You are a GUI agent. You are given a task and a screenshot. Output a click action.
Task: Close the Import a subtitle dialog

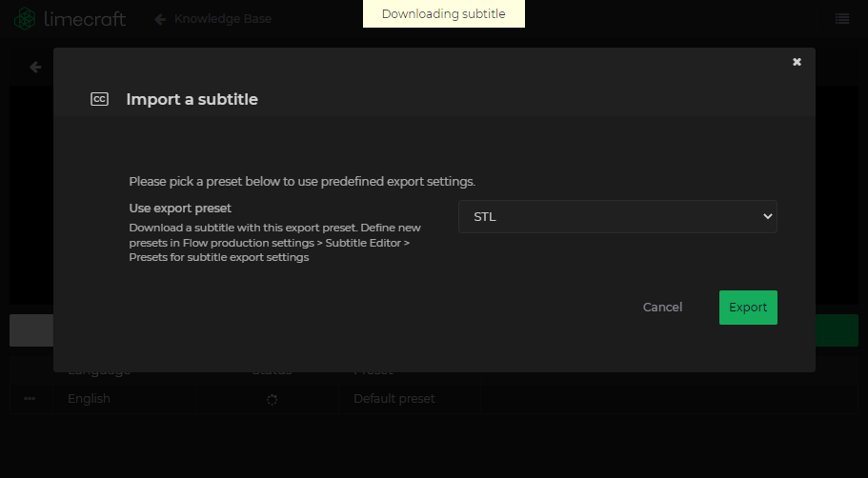[x=797, y=62]
